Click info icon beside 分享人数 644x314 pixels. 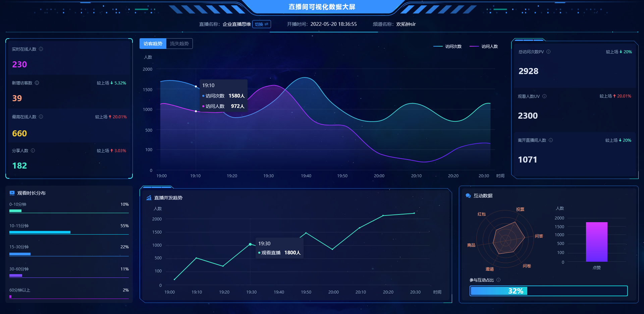pyautogui.click(x=33, y=150)
